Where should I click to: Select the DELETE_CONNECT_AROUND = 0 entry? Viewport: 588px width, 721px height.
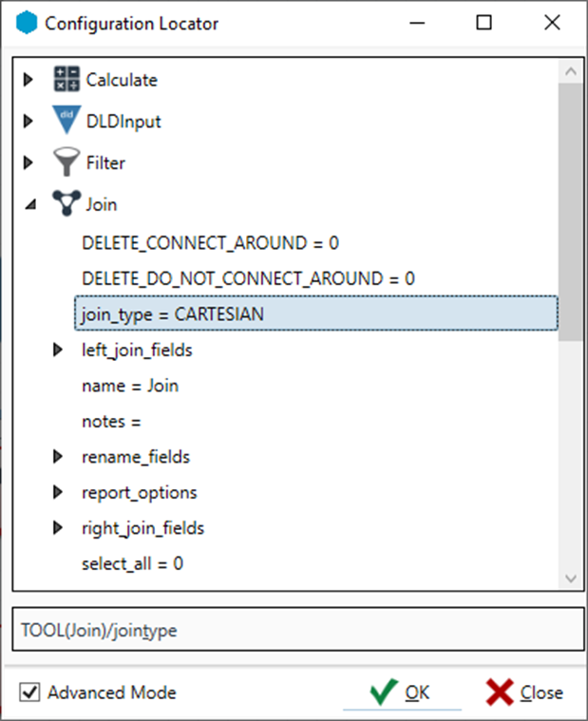click(210, 243)
